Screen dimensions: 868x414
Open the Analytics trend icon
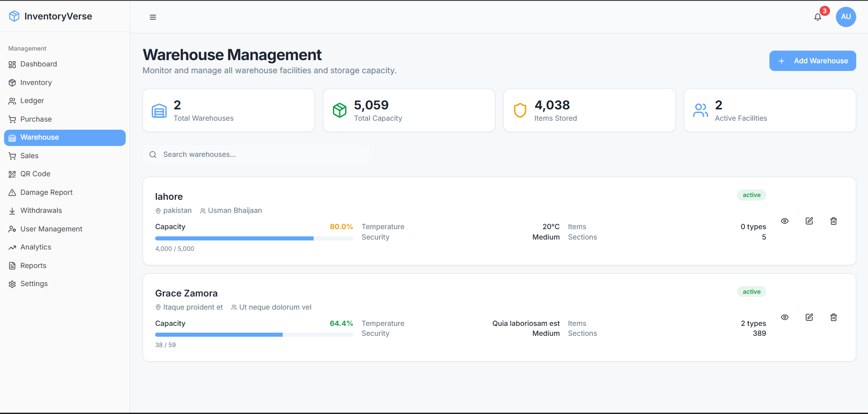tap(12, 247)
